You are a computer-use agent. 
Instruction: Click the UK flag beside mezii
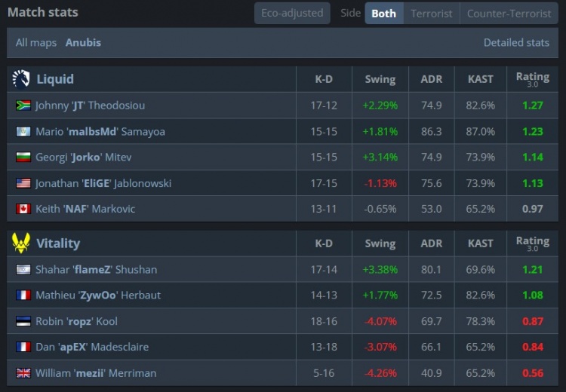tap(23, 373)
